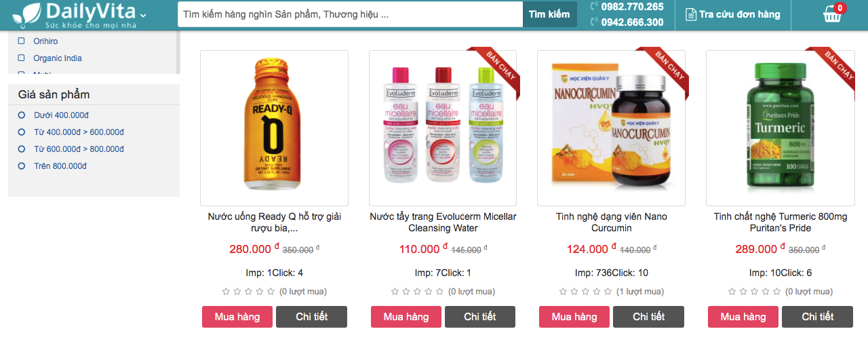The height and width of the screenshot is (346, 868).
Task: Check the Orihiro brand checkbox
Action: [21, 41]
